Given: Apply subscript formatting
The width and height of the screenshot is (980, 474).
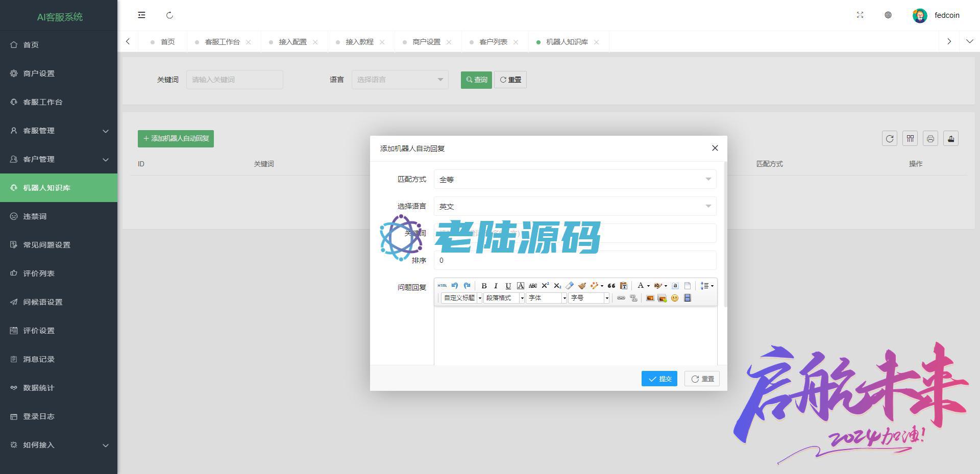Looking at the screenshot, I should pos(557,286).
